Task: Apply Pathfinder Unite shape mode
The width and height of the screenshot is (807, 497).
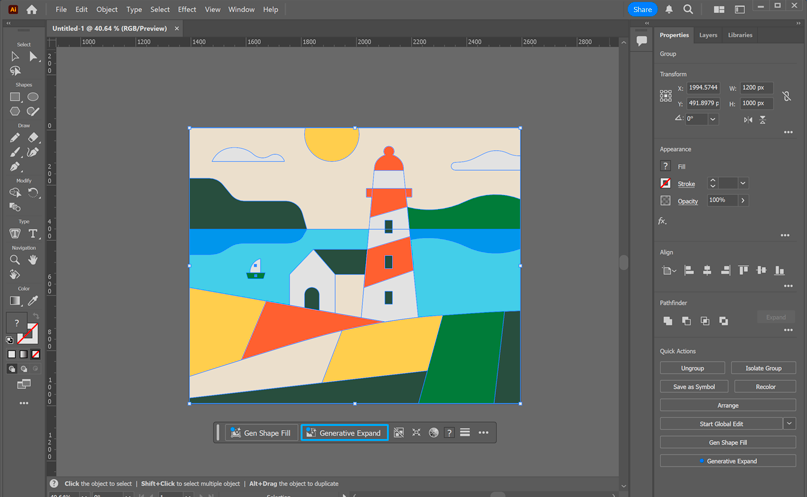Action: 668,321
